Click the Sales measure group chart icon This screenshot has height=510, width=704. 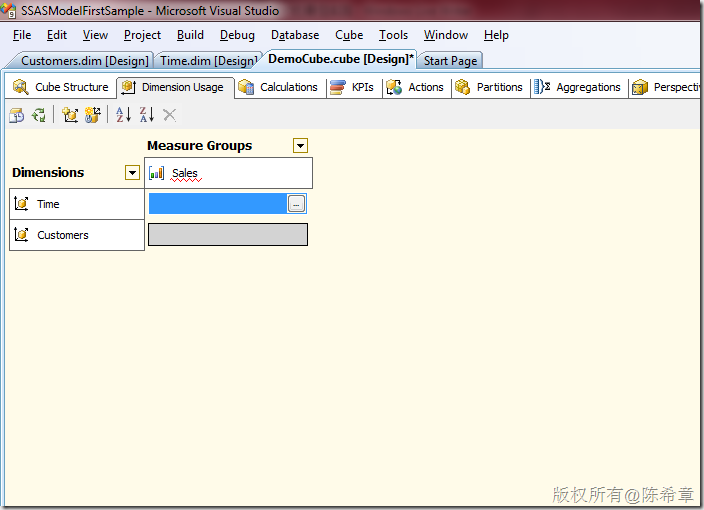coord(156,173)
